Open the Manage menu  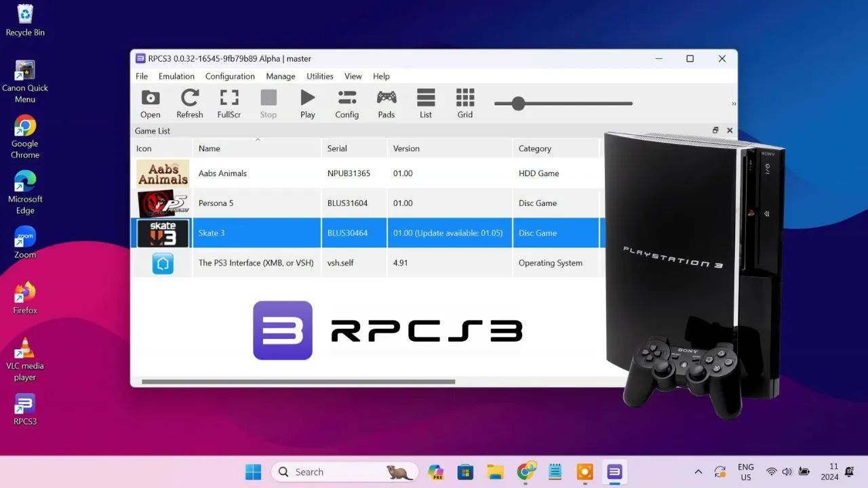coord(281,76)
